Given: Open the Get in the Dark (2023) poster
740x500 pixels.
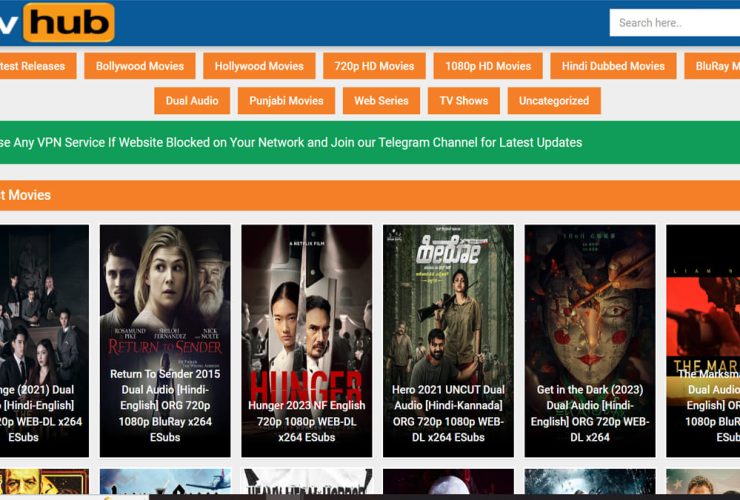Looking at the screenshot, I should 590,341.
